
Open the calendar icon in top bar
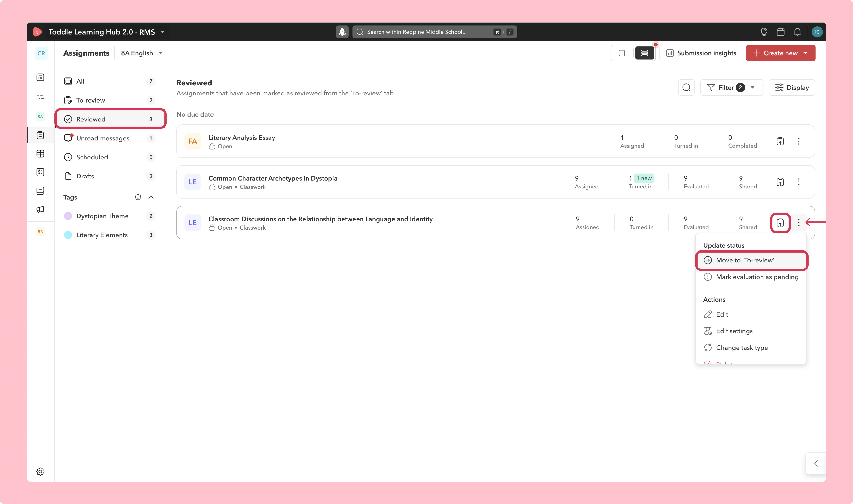pos(781,32)
